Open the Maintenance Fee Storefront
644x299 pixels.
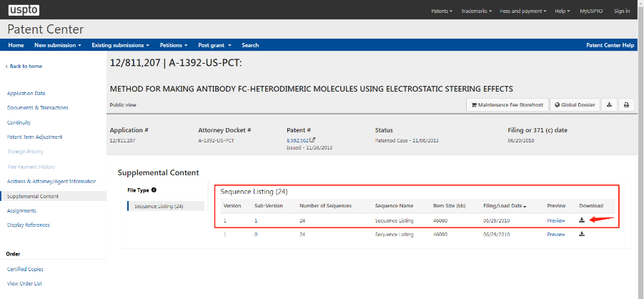(x=506, y=105)
